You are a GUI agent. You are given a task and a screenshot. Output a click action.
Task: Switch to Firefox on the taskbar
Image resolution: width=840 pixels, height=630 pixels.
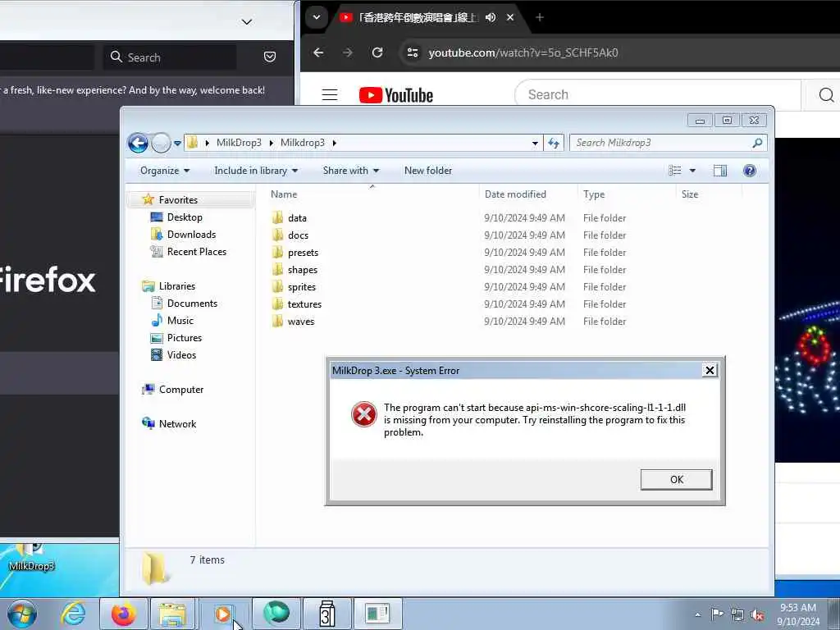pos(123,614)
